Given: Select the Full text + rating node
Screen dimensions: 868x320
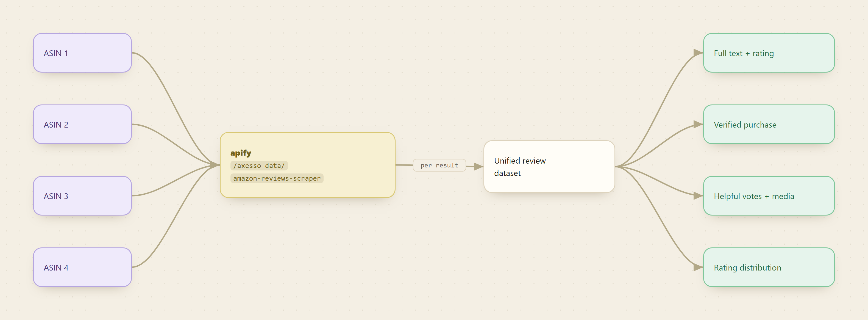Looking at the screenshot, I should click(x=769, y=53).
